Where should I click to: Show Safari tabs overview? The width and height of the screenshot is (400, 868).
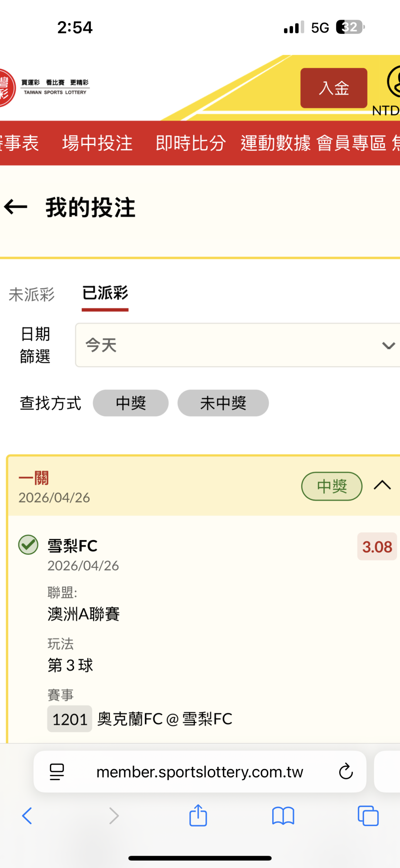pos(368,816)
